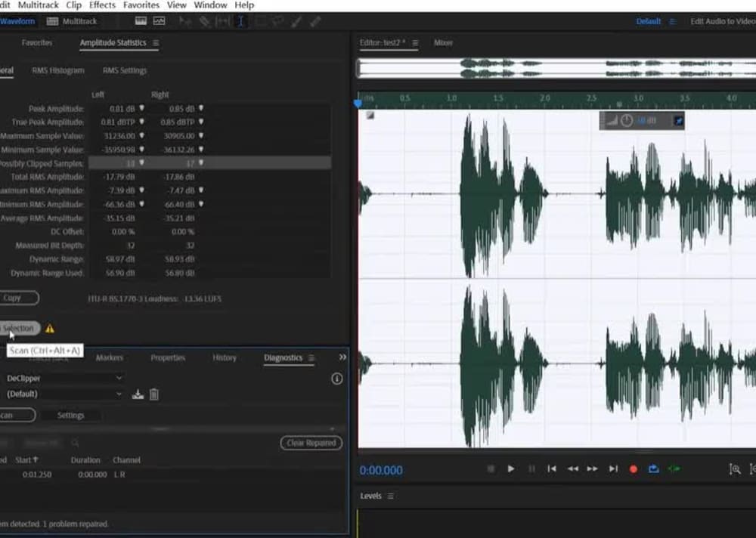Open the View menu
756x538 pixels.
tap(176, 5)
